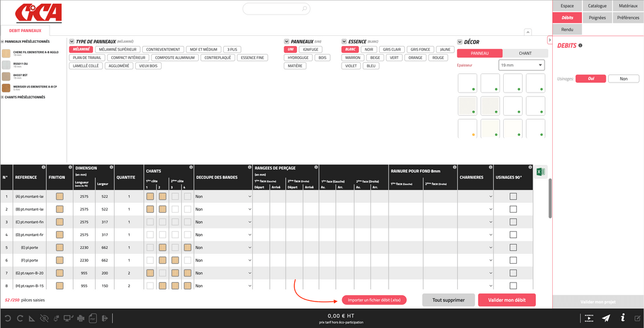Toggle first chant checkbox on row 5
This screenshot has height=328, width=644.
150,247
